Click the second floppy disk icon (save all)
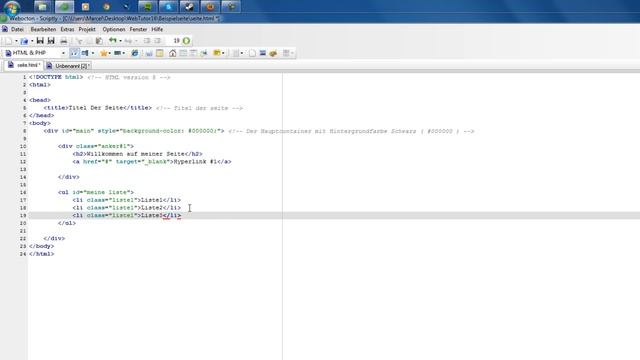The width and height of the screenshot is (640, 360). pyautogui.click(x=51, y=41)
